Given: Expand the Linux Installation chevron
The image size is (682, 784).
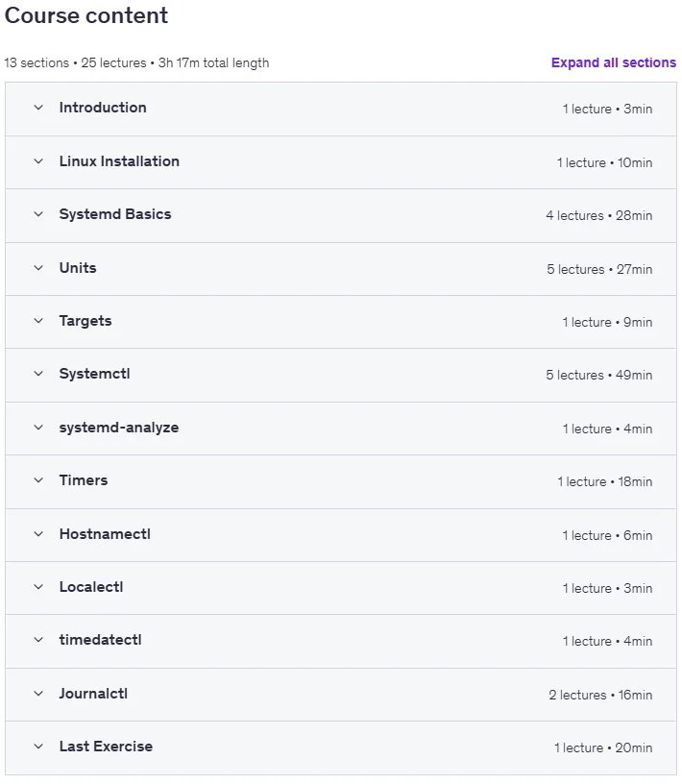Looking at the screenshot, I should coord(38,161).
